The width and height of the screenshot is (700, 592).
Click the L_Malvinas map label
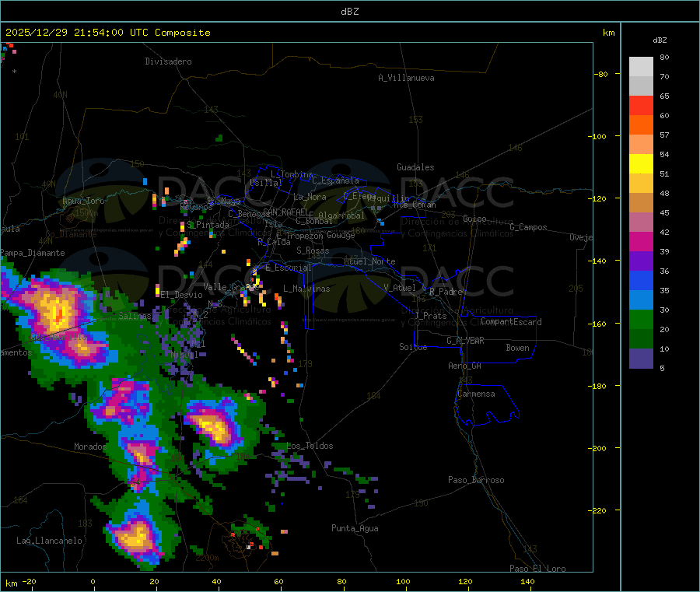coord(306,289)
